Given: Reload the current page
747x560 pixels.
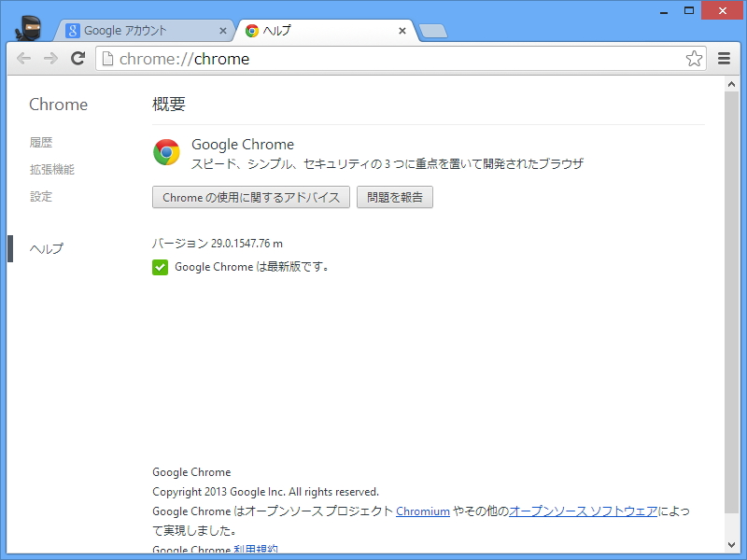Looking at the screenshot, I should pos(78,58).
